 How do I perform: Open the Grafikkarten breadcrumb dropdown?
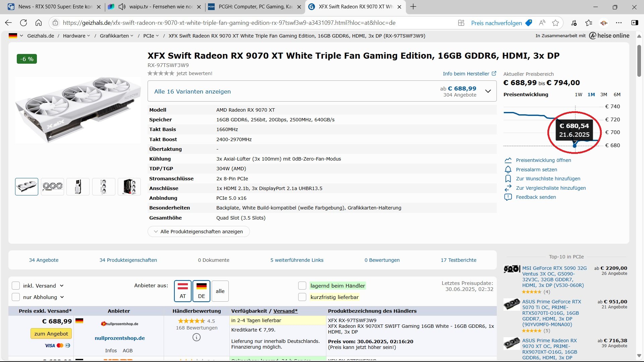click(132, 36)
